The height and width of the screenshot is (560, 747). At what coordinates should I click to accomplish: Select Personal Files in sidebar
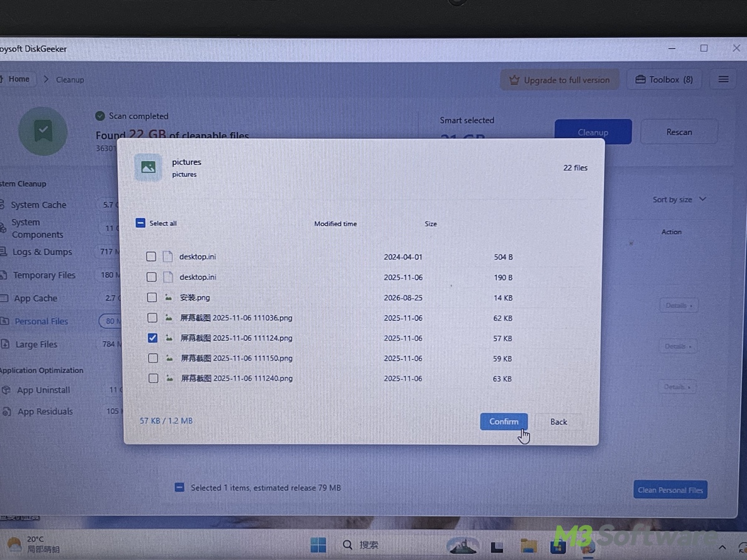point(41,321)
